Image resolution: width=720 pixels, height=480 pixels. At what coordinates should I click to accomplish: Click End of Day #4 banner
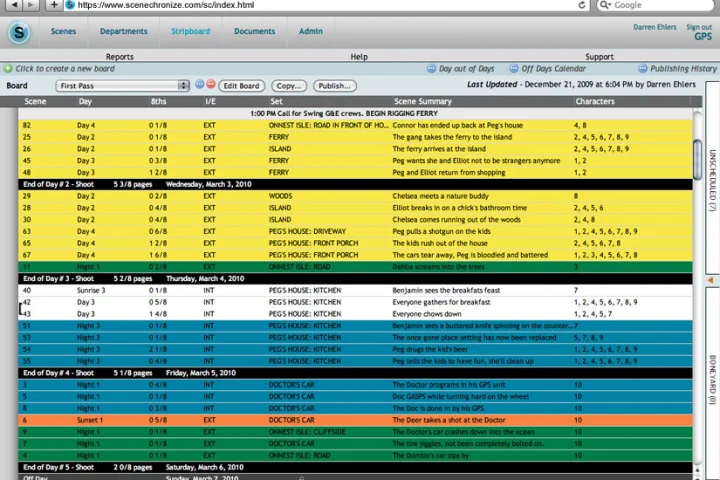pyautogui.click(x=355, y=373)
